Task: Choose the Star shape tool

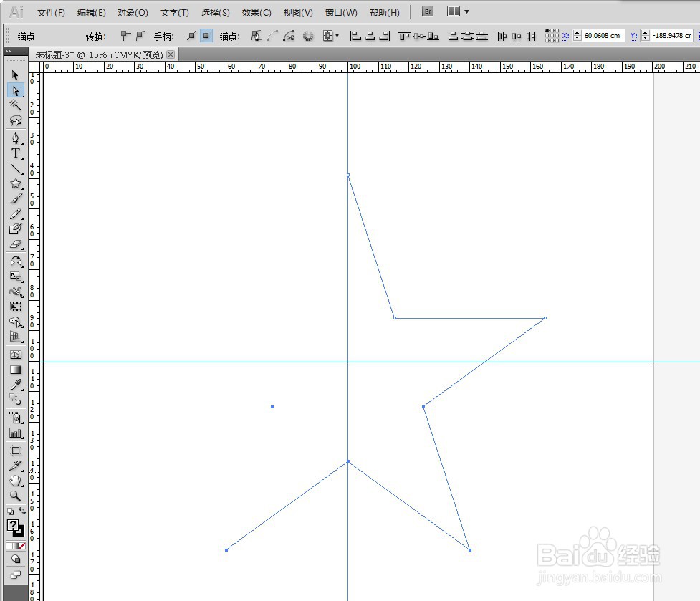Action: [16, 183]
